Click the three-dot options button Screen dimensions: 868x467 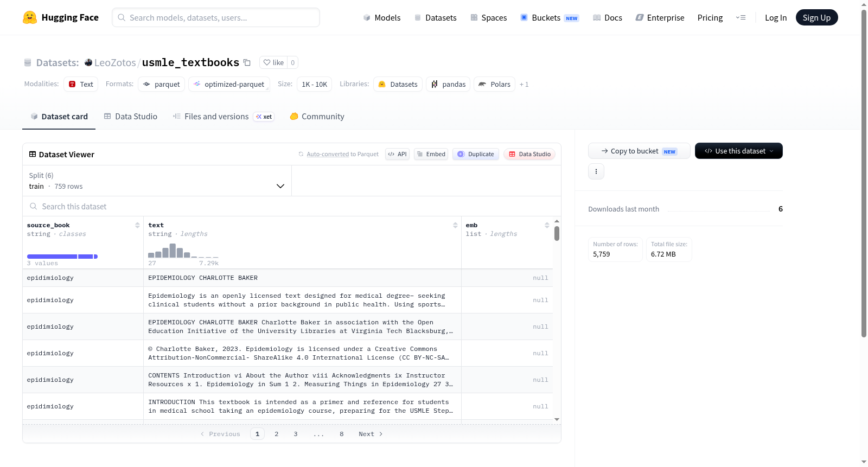[x=596, y=171]
